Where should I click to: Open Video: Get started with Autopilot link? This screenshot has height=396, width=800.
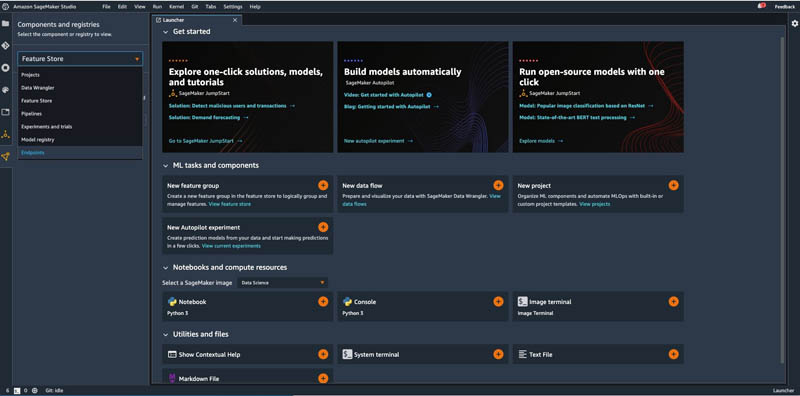tap(388, 95)
